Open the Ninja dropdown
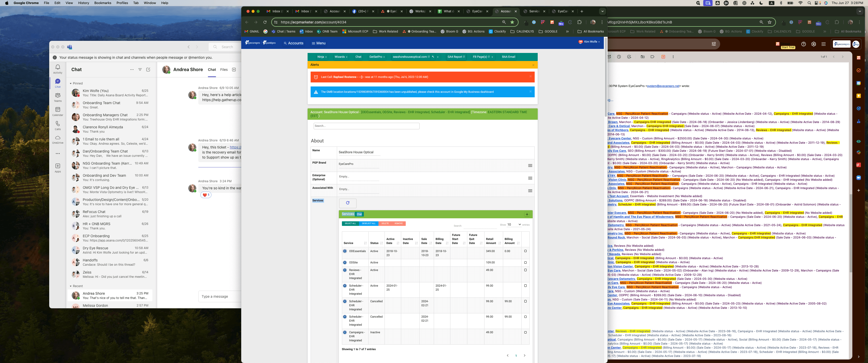The image size is (868, 363). 322,57
